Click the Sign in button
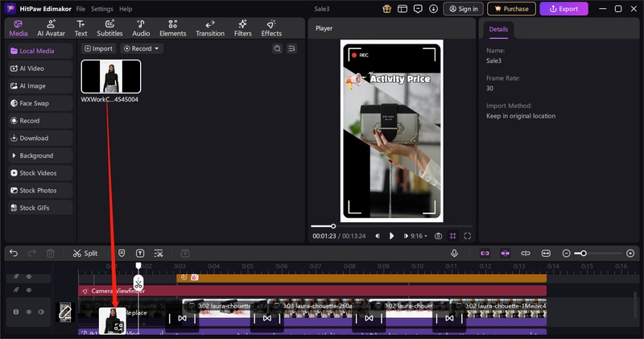The image size is (644, 339). coord(464,9)
